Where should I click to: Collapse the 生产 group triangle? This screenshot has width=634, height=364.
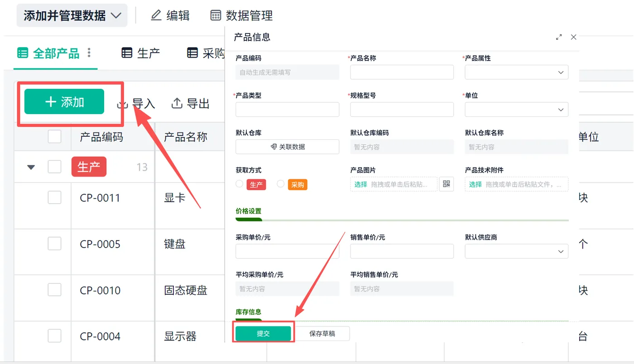coord(31,167)
